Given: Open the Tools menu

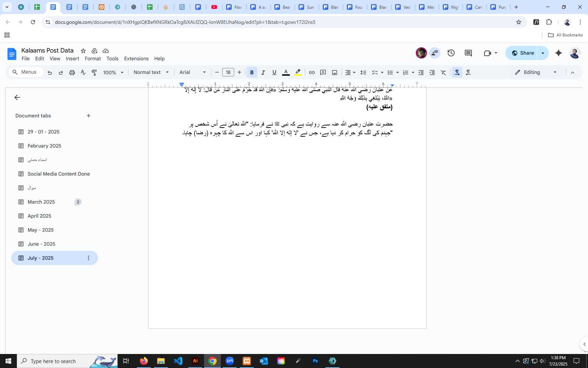Looking at the screenshot, I should (x=112, y=59).
